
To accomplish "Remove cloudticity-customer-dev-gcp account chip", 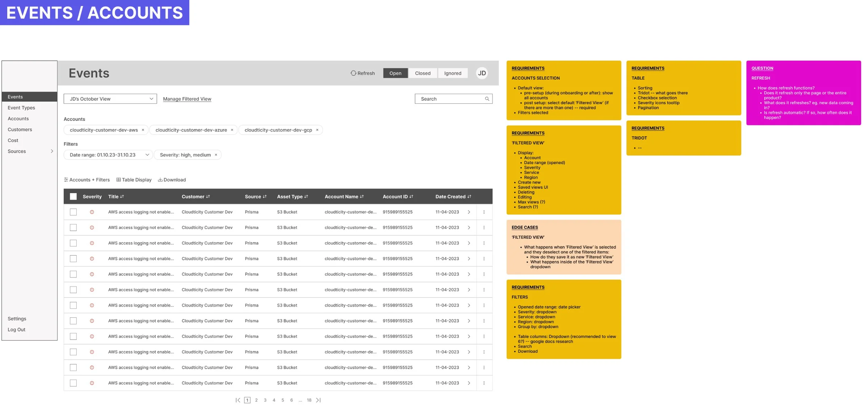I will 317,130.
